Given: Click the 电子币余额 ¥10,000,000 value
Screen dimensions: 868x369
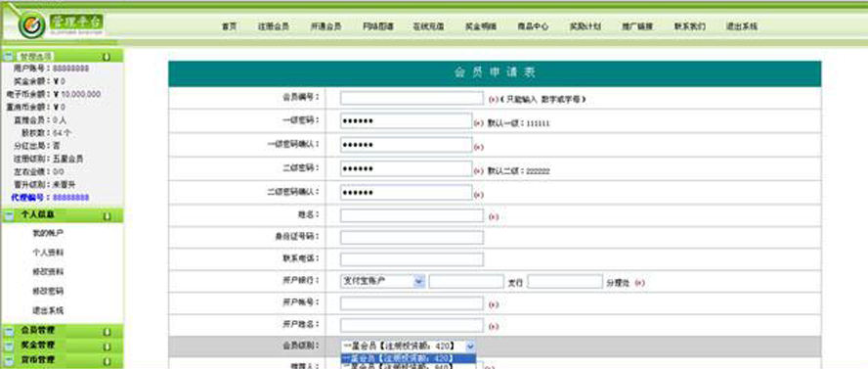Looking at the screenshot, I should point(77,95).
